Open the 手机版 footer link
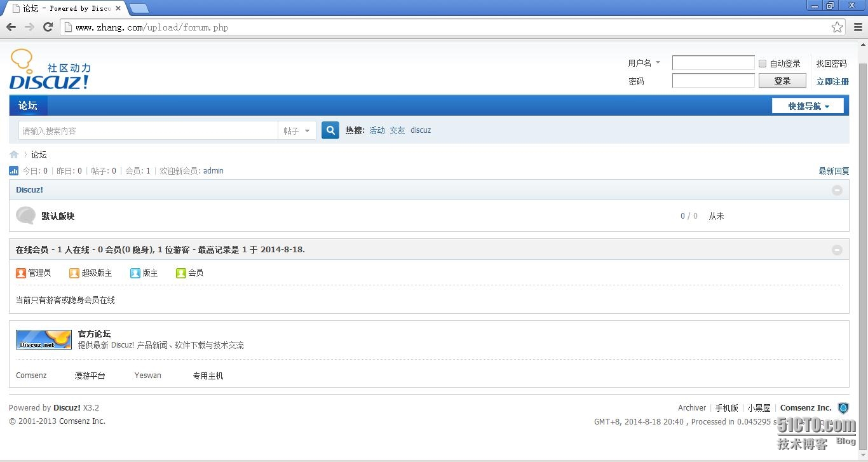 [727, 408]
